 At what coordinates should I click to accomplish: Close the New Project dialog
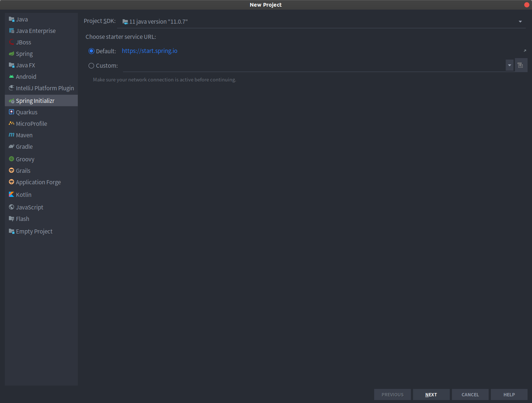click(526, 5)
